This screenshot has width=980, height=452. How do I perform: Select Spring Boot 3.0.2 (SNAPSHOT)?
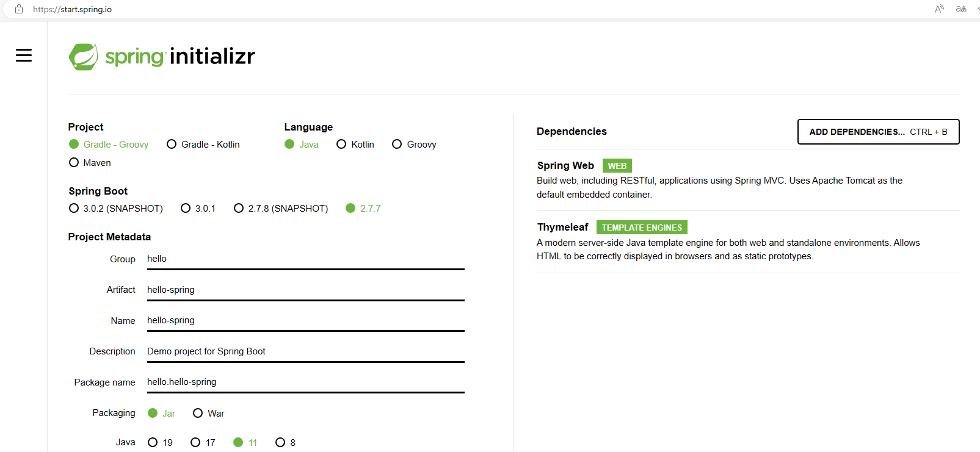pos(116,209)
